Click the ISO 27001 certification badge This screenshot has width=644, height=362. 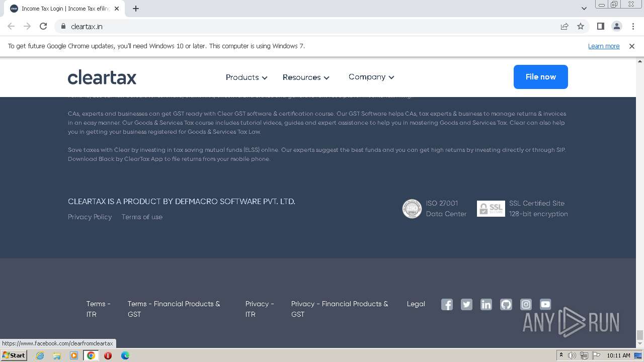[412, 209]
